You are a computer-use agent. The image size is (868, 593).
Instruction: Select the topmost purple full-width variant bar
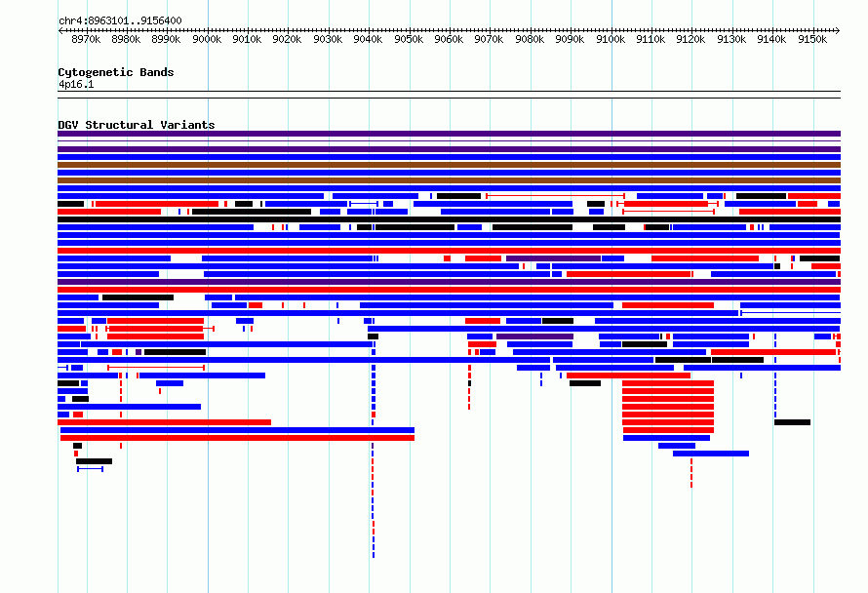point(449,134)
